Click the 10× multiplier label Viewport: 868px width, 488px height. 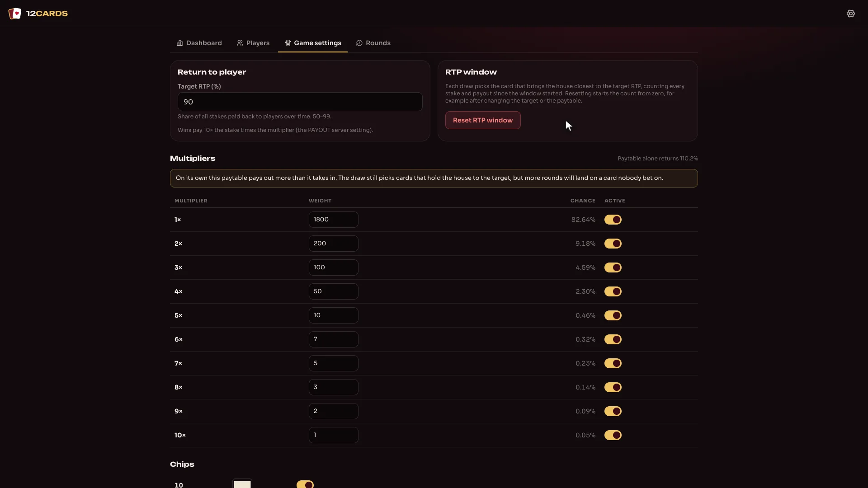pos(180,435)
